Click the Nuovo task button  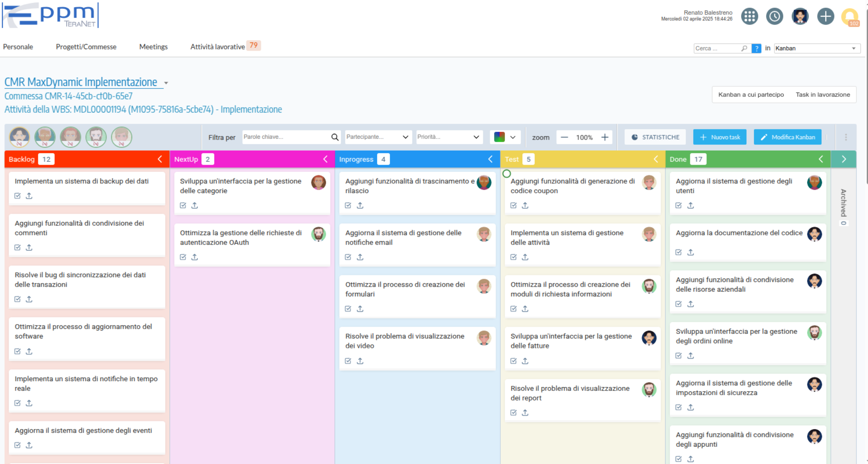point(719,137)
